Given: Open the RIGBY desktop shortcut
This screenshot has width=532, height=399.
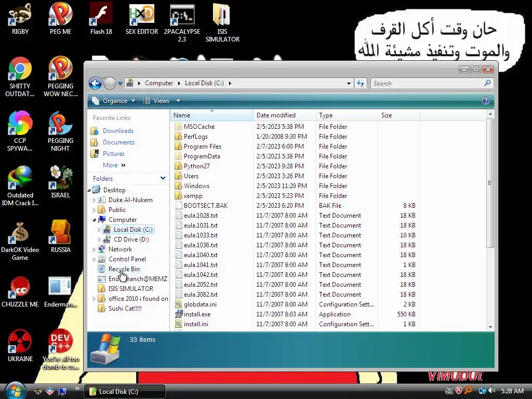Looking at the screenshot, I should click(x=20, y=19).
